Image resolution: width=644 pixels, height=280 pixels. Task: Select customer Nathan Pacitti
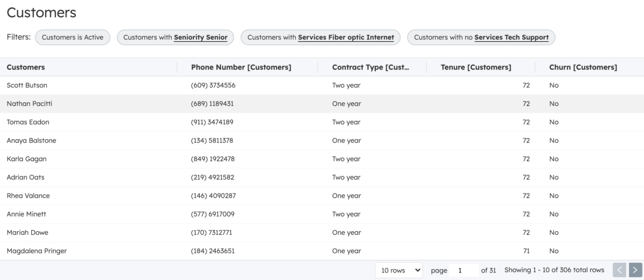tap(30, 103)
